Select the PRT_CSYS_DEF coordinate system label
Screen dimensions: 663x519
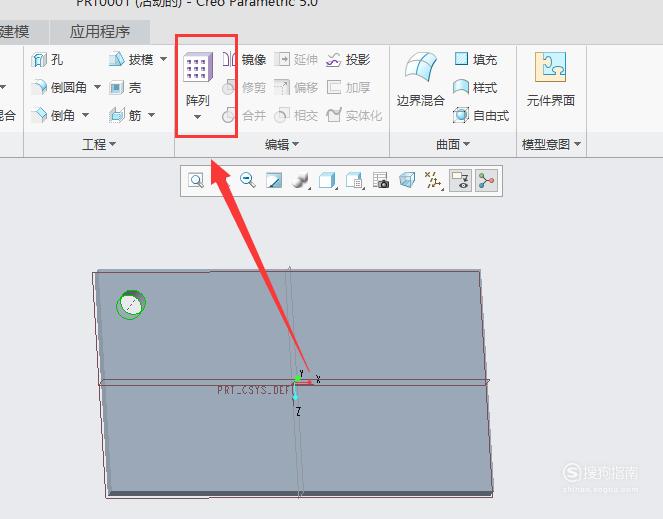pos(254,390)
